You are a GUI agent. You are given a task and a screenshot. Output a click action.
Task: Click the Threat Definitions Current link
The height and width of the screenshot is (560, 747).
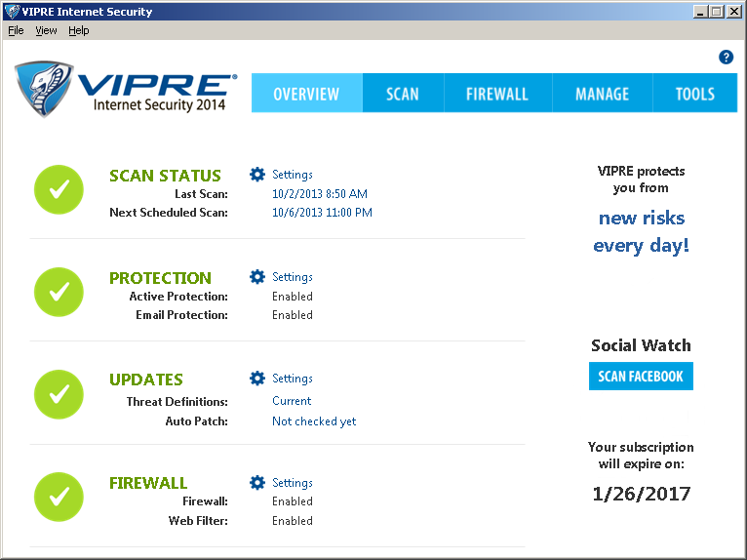[x=292, y=401]
